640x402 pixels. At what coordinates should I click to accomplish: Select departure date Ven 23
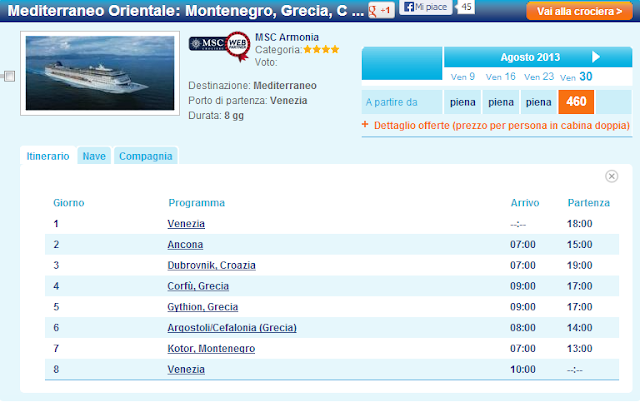pos(539,77)
